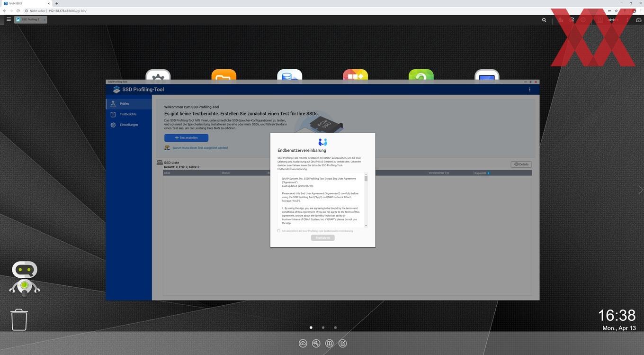Viewport: 644px width, 355px height.
Task: Click the Test erstellen button
Action: click(186, 137)
